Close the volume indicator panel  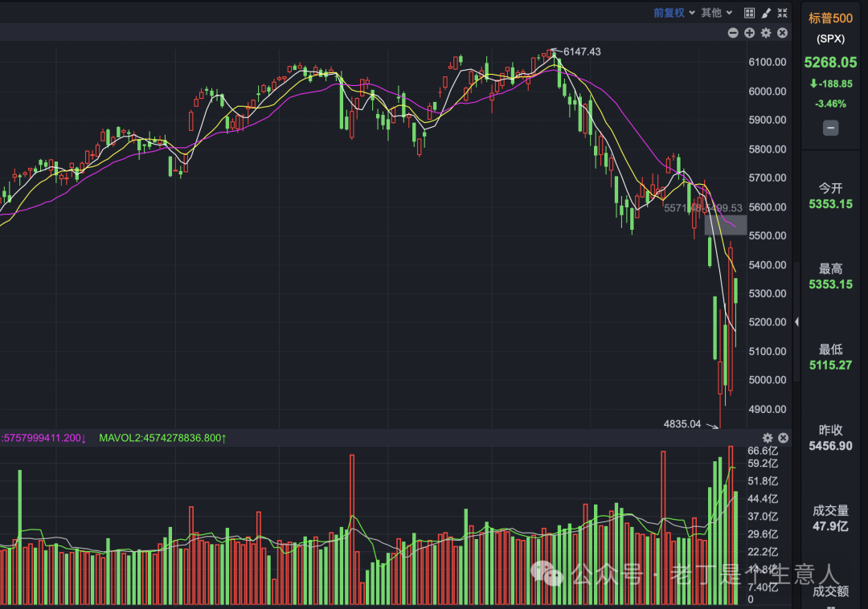pyautogui.click(x=784, y=438)
